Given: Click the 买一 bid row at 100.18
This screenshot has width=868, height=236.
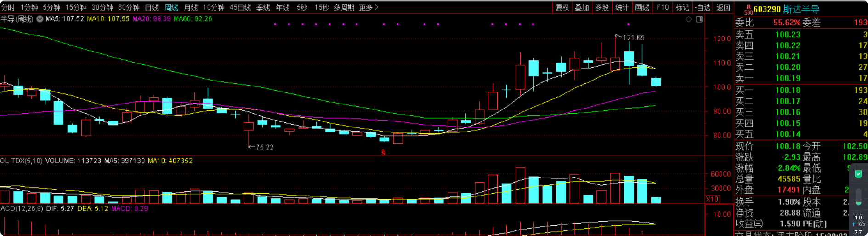Looking at the screenshot, I should click(801, 90).
